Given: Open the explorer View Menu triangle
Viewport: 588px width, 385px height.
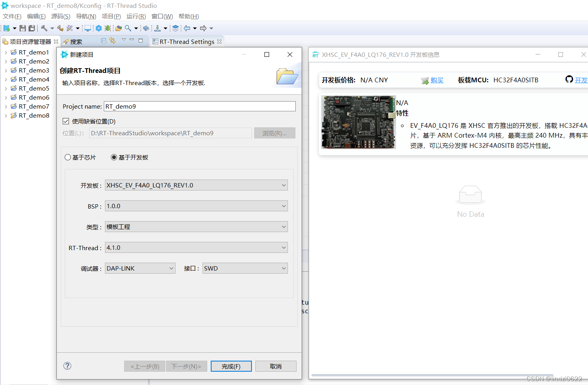Looking at the screenshot, I should tap(124, 40).
